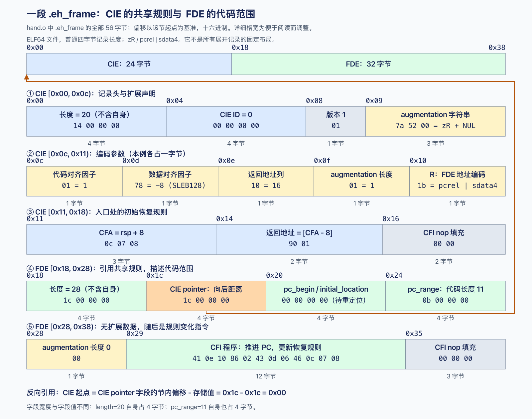Select the '长度 = 20（不含自身）' field

tap(96, 121)
